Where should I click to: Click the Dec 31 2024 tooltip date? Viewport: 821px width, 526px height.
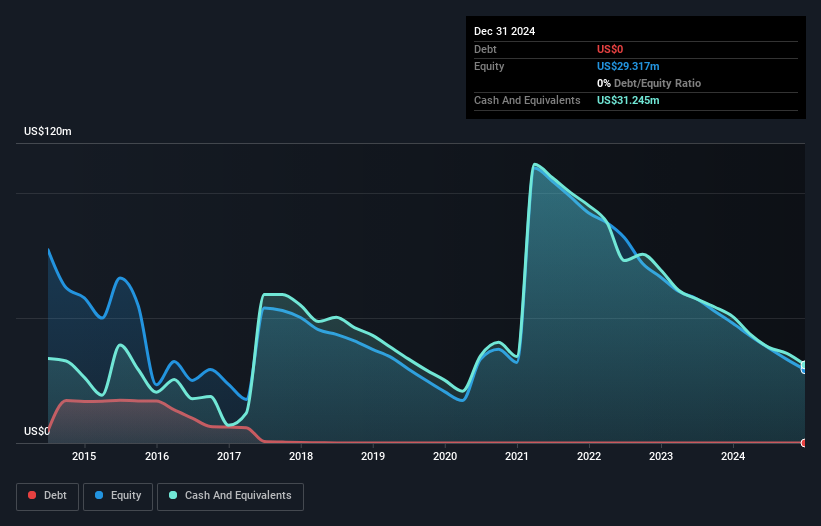pos(504,31)
